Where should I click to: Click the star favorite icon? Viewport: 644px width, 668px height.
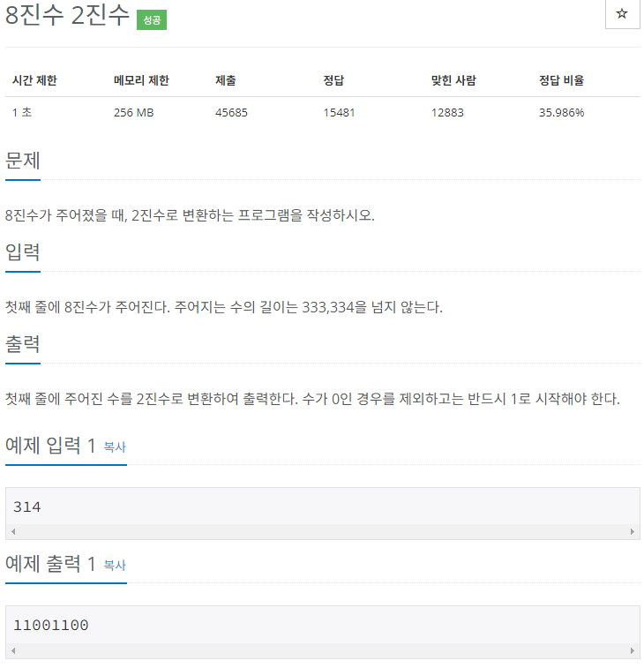point(622,13)
